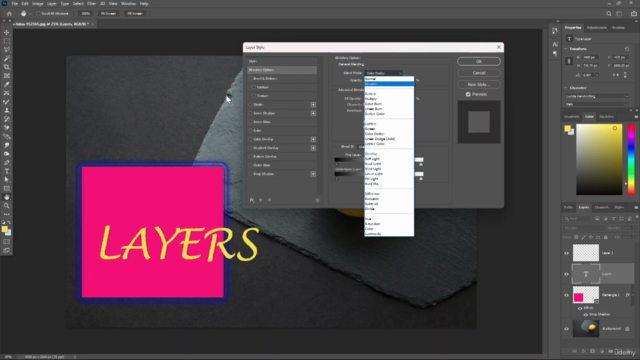The height and width of the screenshot is (360, 640).
Task: Add another Drop Shadow with plus icon
Action: (x=313, y=174)
